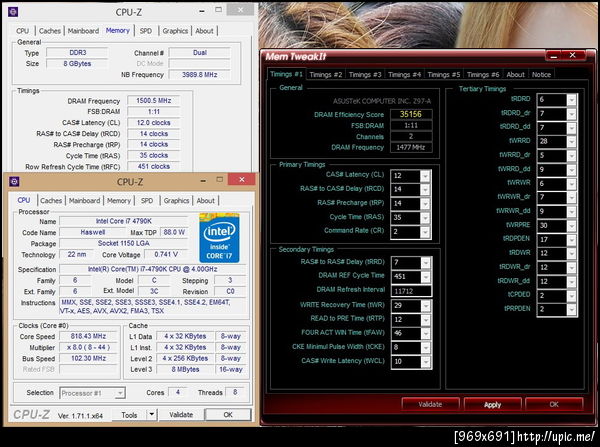Open the Mainboard tab in upper CPU-Z window
Viewport: 600px width, 447px height.
coord(83,31)
